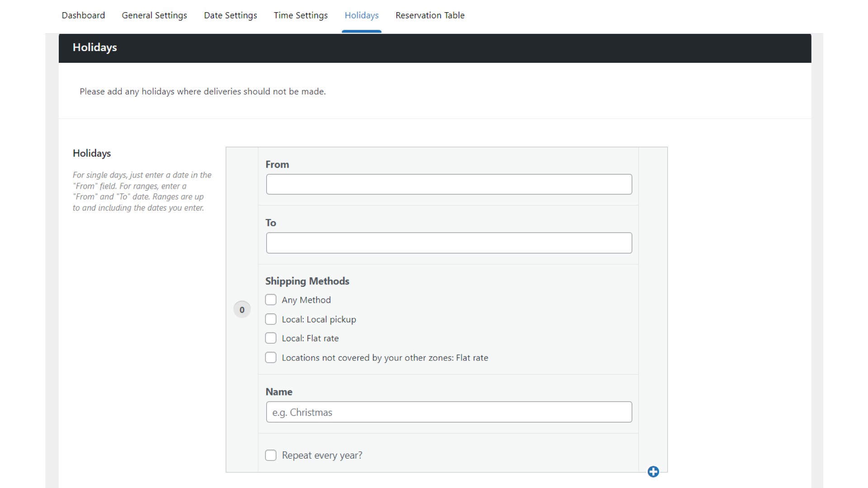Open the Dashboard tab
This screenshot has width=868, height=488.
coord(83,15)
